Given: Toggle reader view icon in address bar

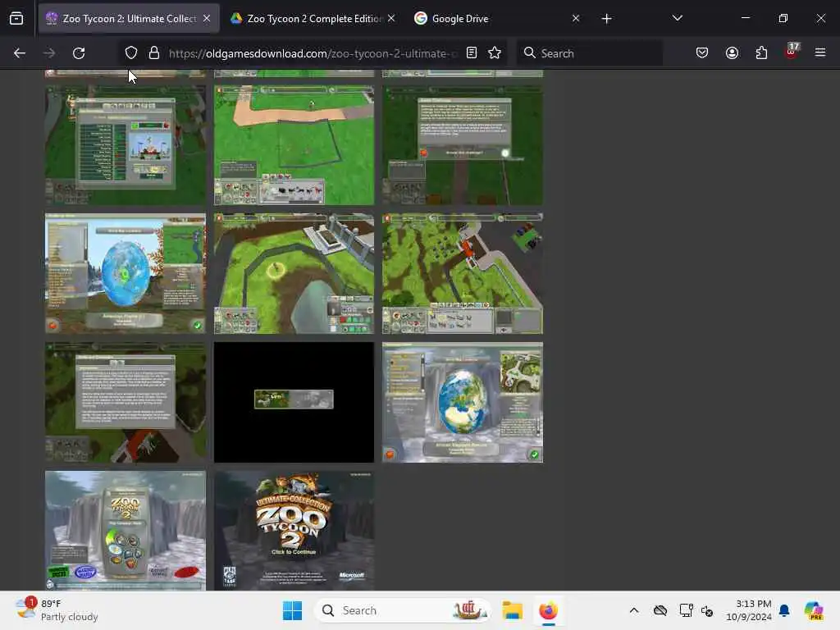Looking at the screenshot, I should [472, 53].
